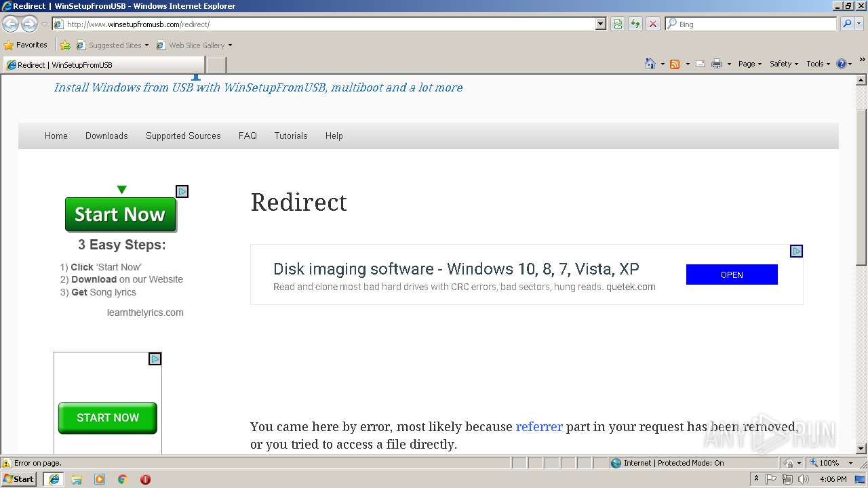Open Web Slice Gallery link
The height and width of the screenshot is (488, 868).
(x=194, y=45)
